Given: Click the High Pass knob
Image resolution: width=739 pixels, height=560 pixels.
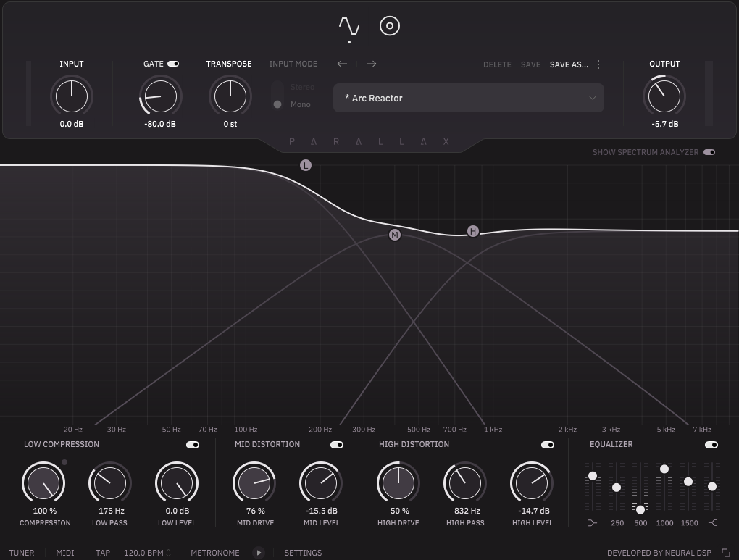Looking at the screenshot, I should tap(465, 483).
